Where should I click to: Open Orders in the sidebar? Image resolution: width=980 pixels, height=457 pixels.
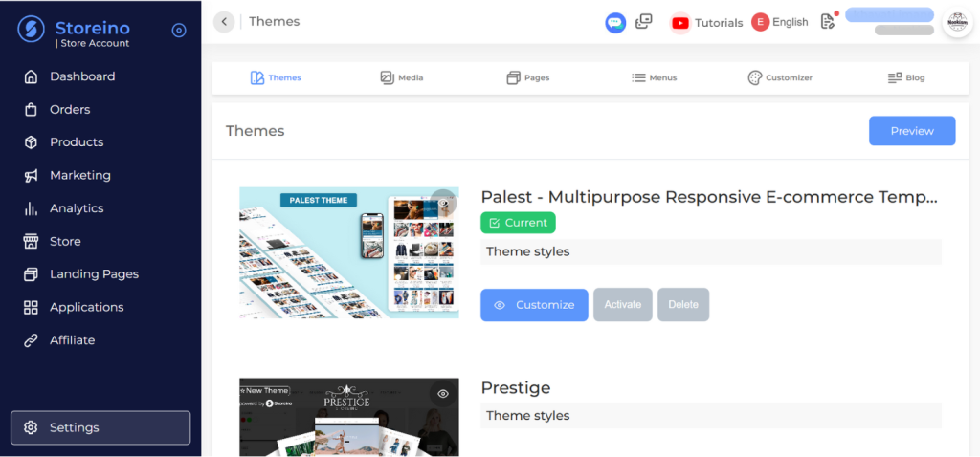tap(70, 110)
